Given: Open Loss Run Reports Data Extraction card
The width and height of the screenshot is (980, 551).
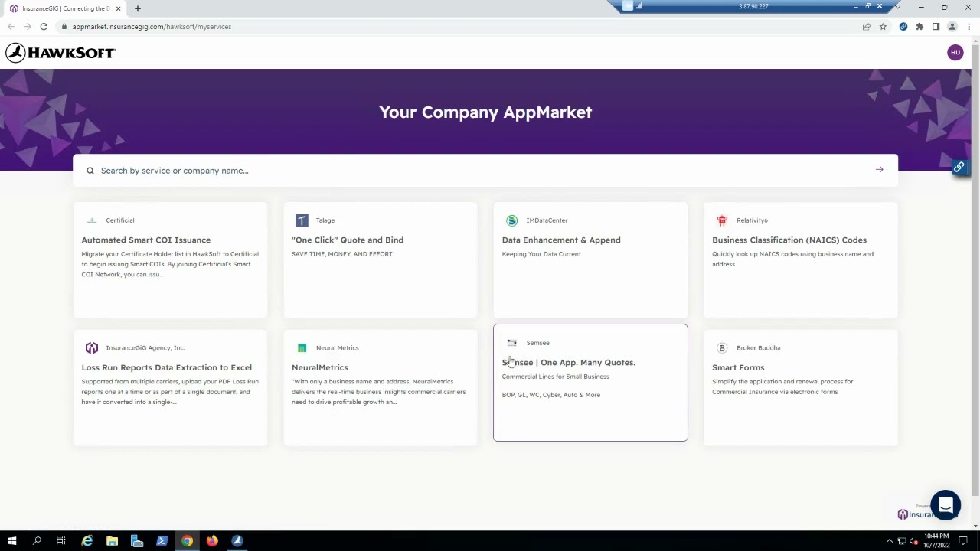Looking at the screenshot, I should [170, 387].
